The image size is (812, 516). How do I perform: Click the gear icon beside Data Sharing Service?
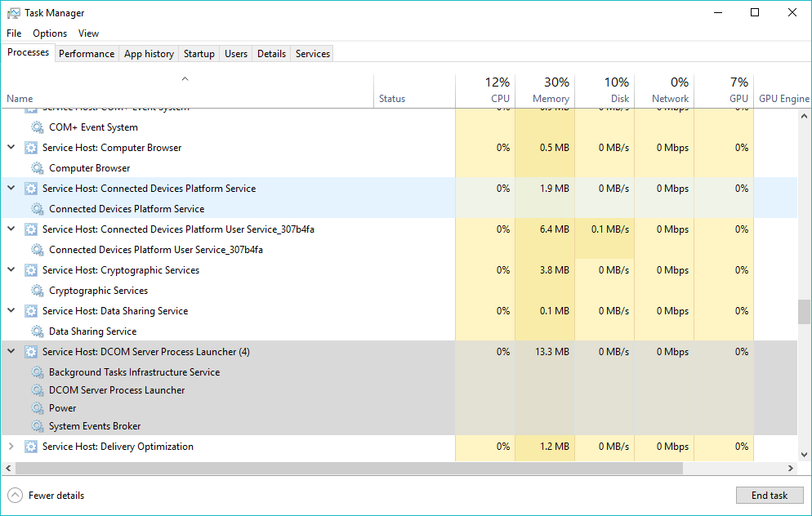(38, 331)
